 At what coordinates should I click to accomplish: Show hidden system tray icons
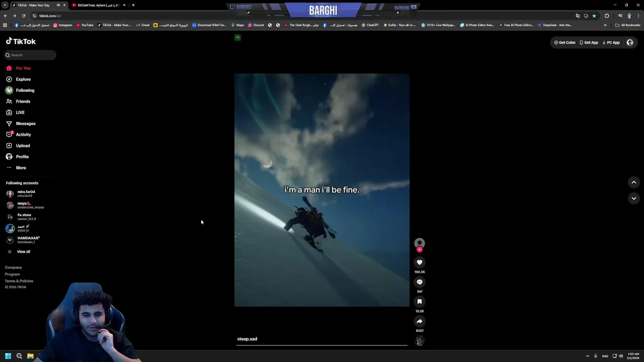coord(587,356)
